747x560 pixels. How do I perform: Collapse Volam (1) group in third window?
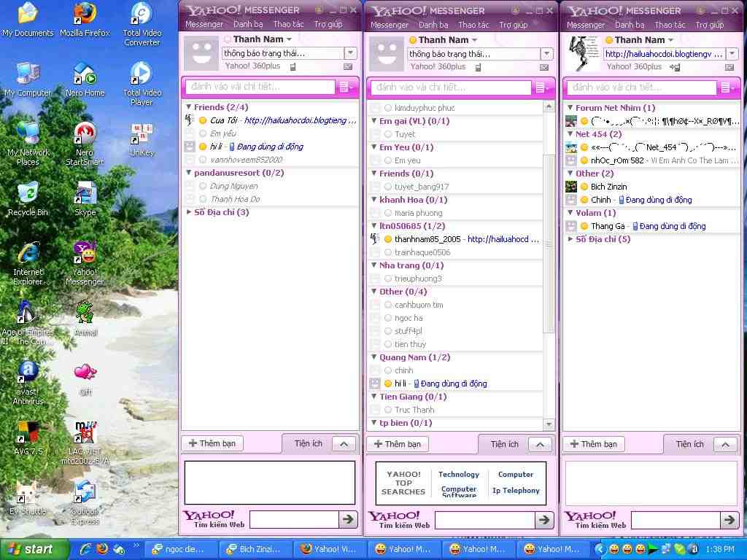pos(570,213)
